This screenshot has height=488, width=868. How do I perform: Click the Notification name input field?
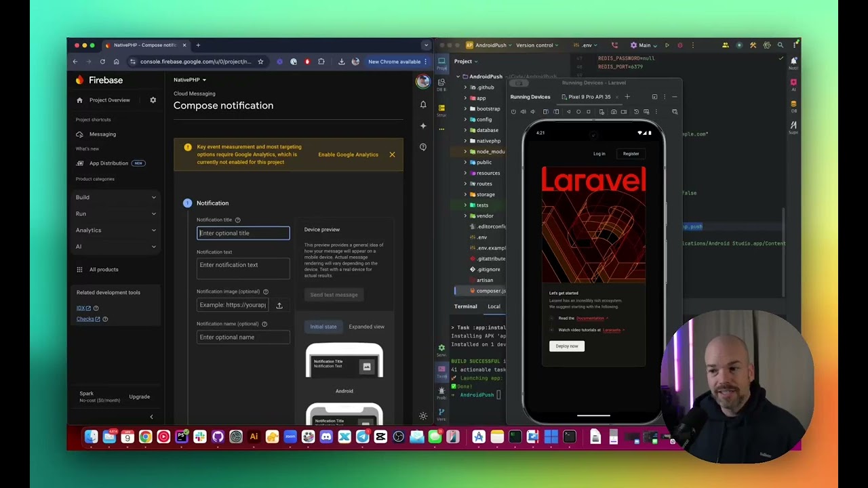pyautogui.click(x=243, y=337)
